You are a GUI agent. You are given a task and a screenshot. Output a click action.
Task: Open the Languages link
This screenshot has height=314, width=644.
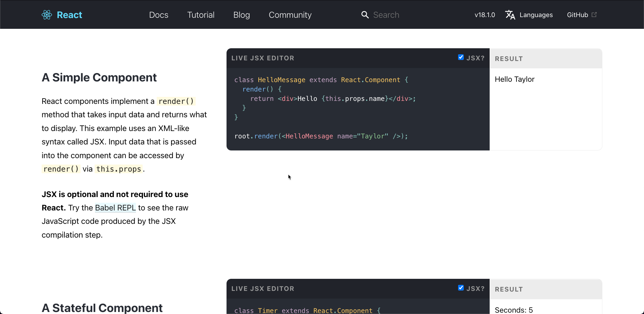[x=536, y=15]
